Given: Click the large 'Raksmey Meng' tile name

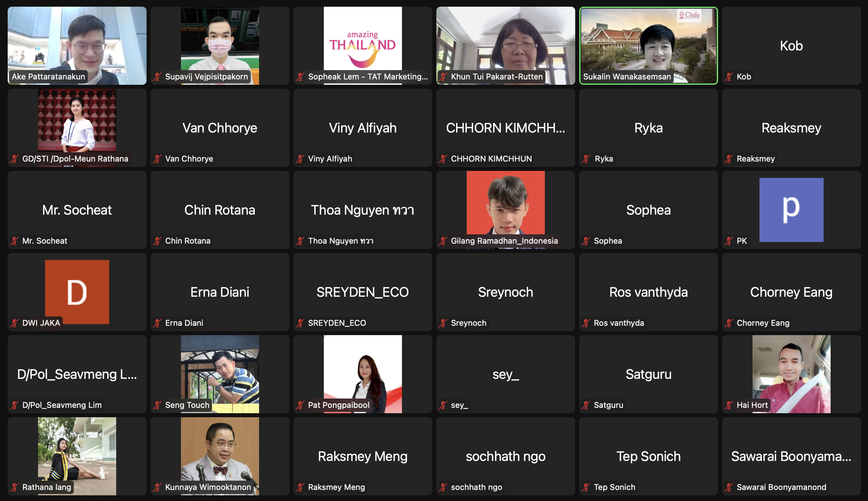Looking at the screenshot, I should [363, 456].
